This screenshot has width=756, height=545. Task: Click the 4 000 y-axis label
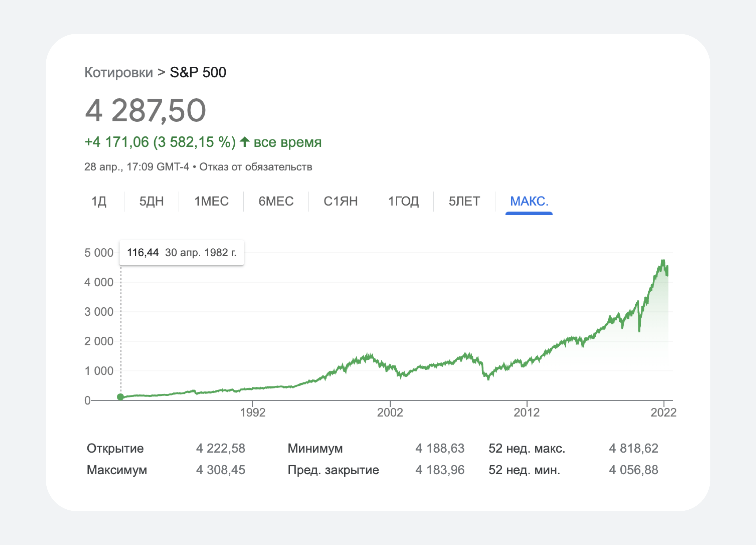99,282
